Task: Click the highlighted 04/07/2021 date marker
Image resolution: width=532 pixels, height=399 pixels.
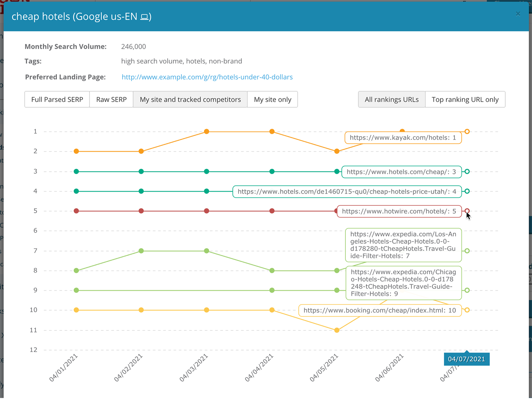Action: pos(466,359)
